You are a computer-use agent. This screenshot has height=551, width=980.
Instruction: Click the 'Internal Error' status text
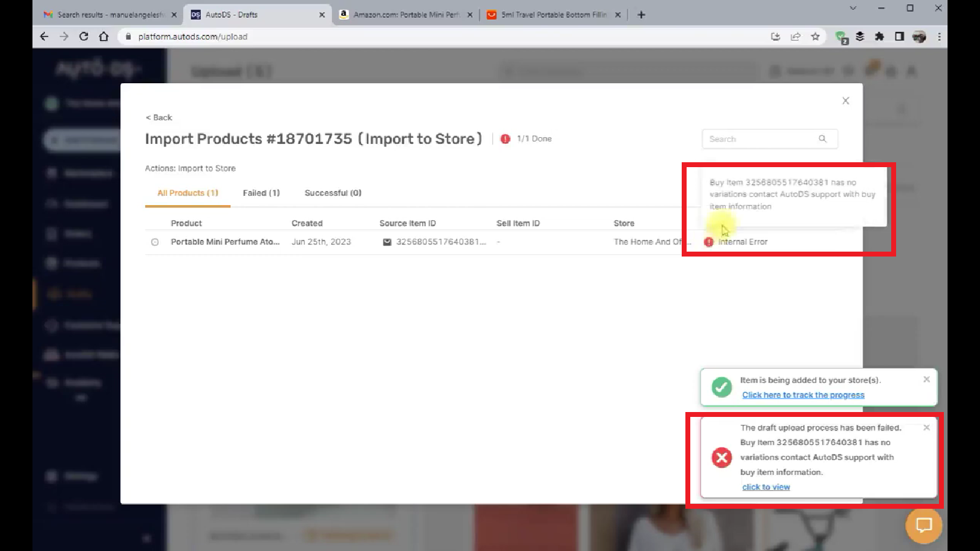pyautogui.click(x=742, y=242)
